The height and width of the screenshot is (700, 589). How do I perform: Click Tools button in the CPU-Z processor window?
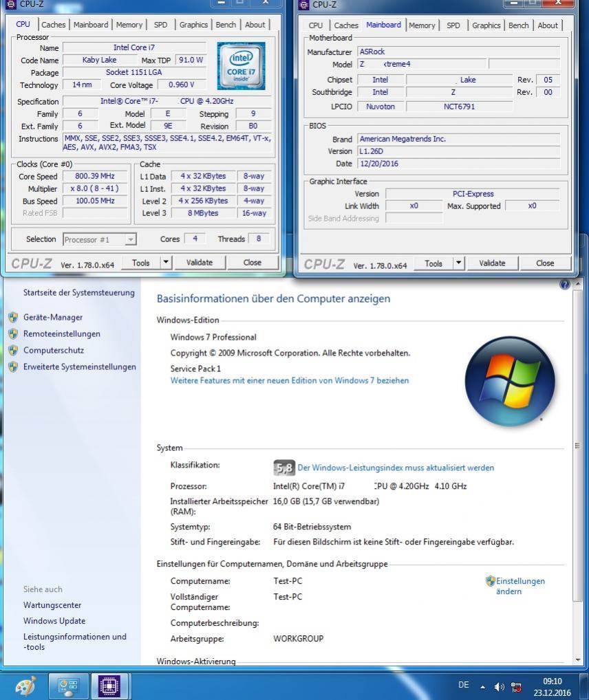(141, 263)
